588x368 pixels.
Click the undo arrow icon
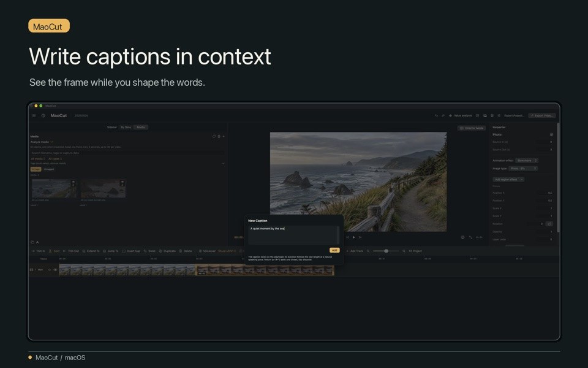pos(436,116)
